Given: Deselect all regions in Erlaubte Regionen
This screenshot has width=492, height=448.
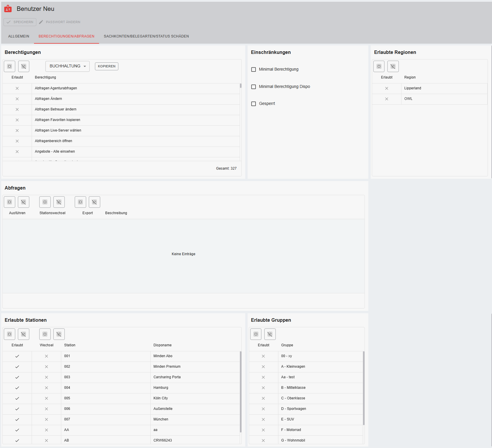Looking at the screenshot, I should [x=393, y=67].
